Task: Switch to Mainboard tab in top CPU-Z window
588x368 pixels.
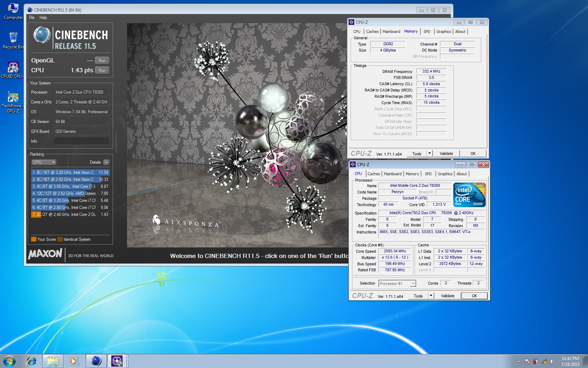Action: click(391, 32)
